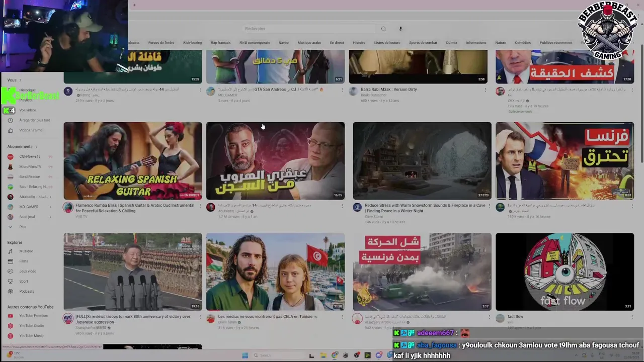Viewport: 644px width, 362px height.
Task: Select the Jeux vidéo controller icon
Action: (x=10, y=271)
